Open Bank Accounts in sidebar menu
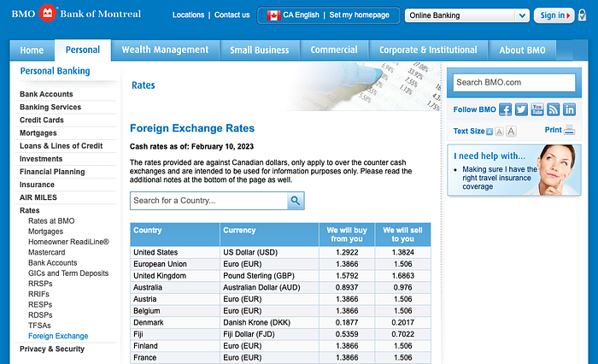The width and height of the screenshot is (598, 364). [x=46, y=94]
